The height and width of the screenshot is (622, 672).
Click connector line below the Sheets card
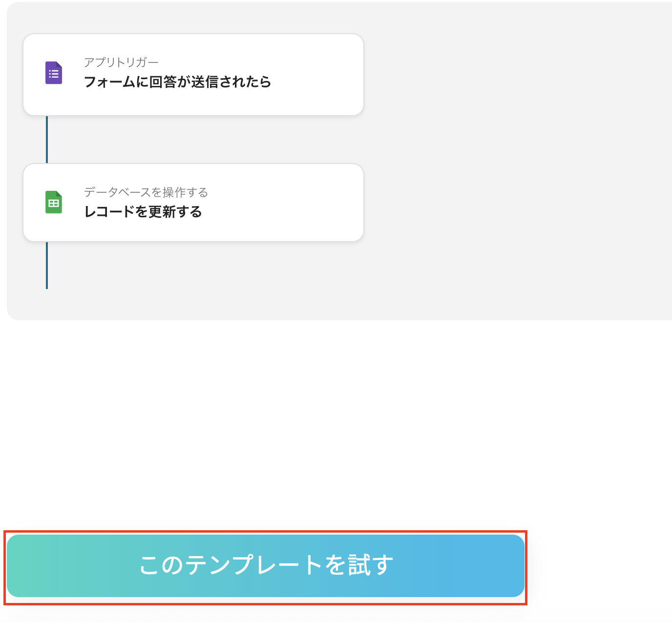tap(47, 265)
